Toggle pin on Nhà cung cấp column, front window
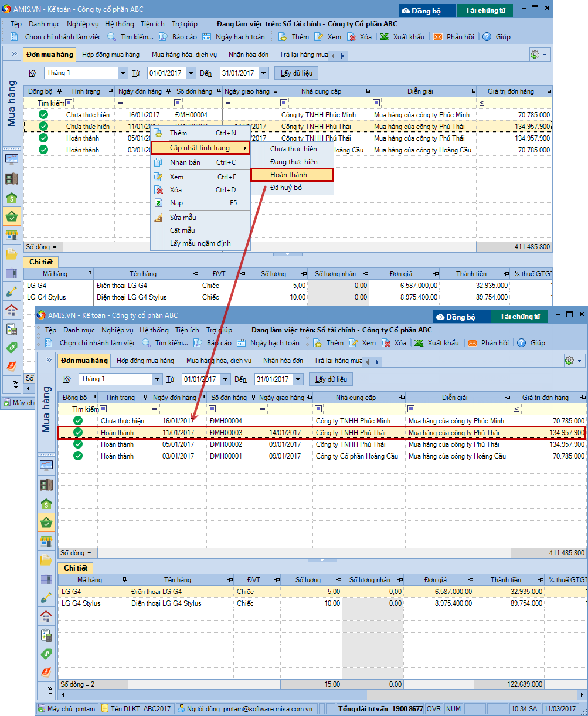Image resolution: width=588 pixels, height=716 pixels. pyautogui.click(x=401, y=398)
